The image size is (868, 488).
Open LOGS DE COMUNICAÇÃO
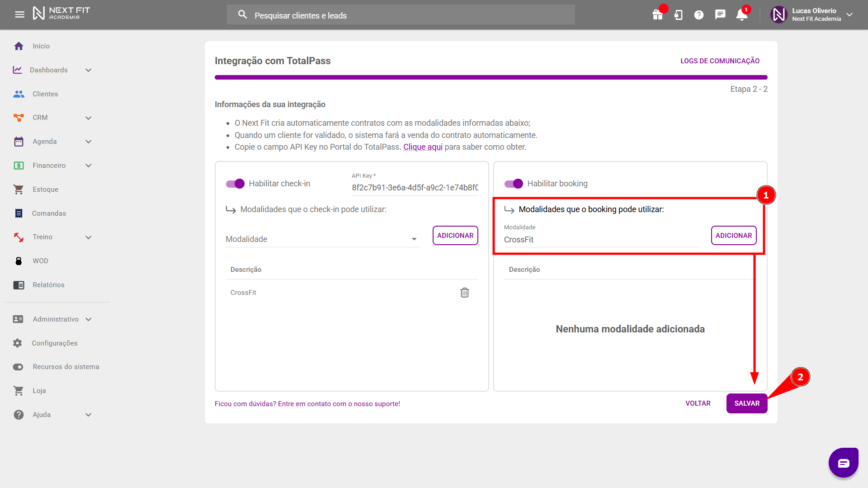(x=720, y=61)
